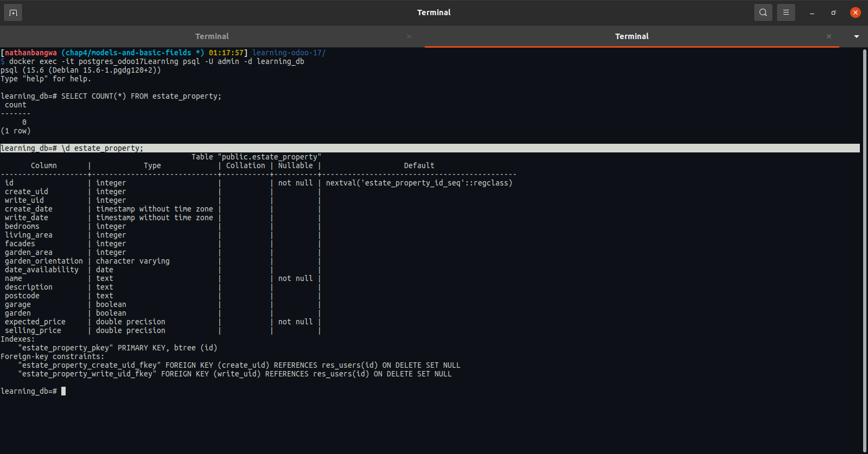
Task: Click the 'Terminal' window title
Action: click(434, 12)
